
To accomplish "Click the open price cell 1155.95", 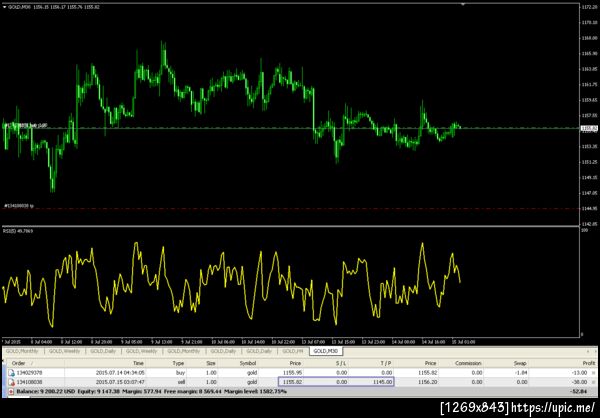I will (293, 372).
